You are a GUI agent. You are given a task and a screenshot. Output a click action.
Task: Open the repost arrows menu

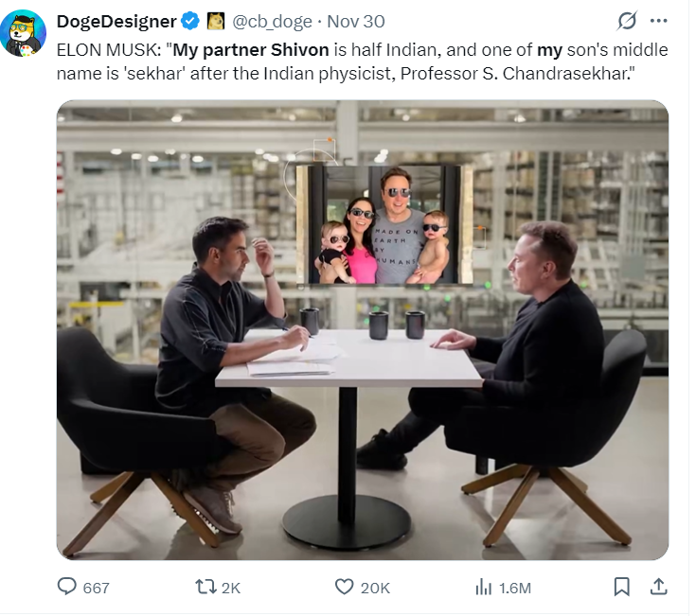click(x=205, y=587)
